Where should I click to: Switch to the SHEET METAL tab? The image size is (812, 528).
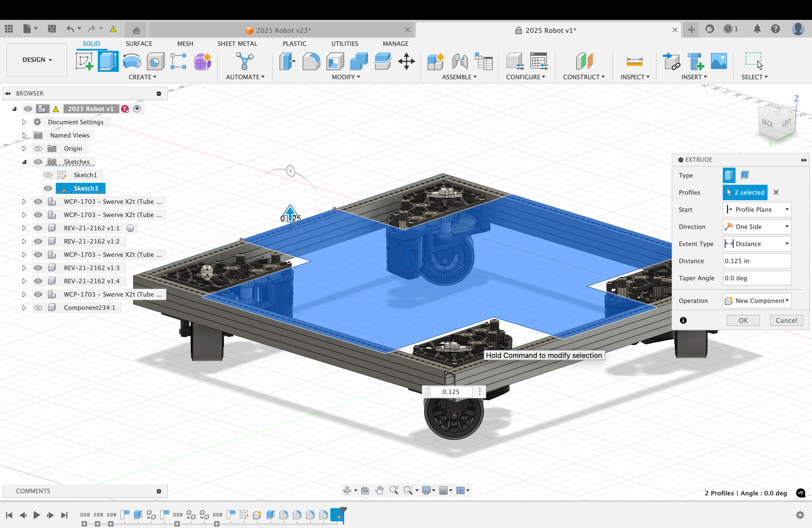coord(237,44)
